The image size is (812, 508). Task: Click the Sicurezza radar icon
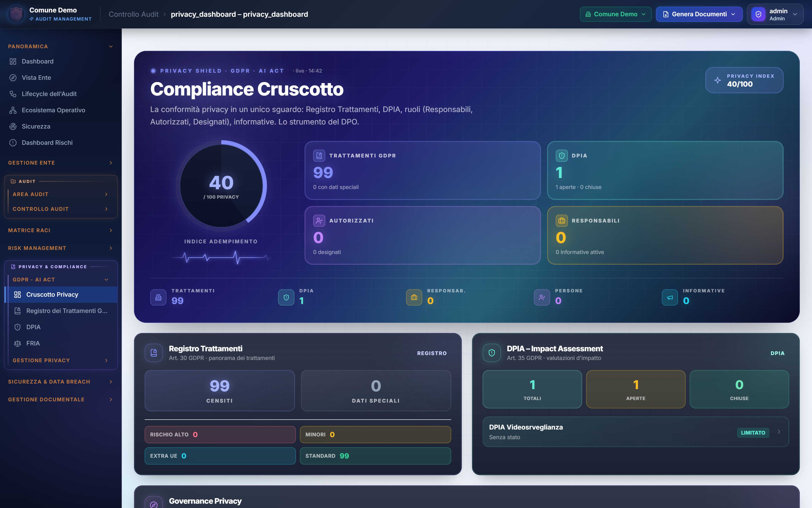(x=13, y=126)
